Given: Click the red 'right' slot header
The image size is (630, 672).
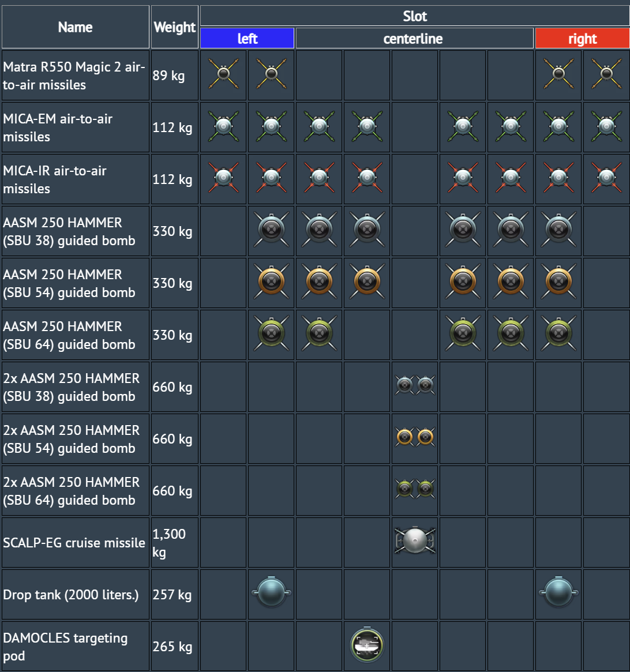Looking at the screenshot, I should point(583,39).
